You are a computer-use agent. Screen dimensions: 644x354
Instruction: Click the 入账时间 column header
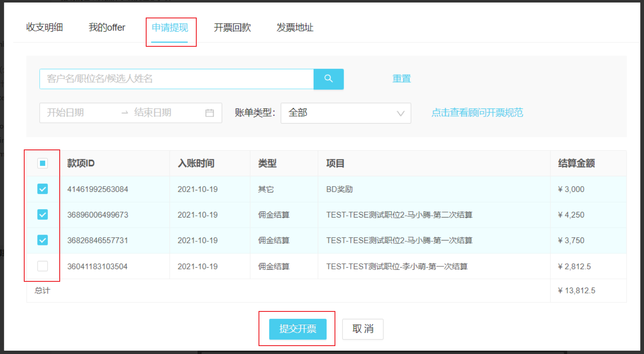pos(196,163)
